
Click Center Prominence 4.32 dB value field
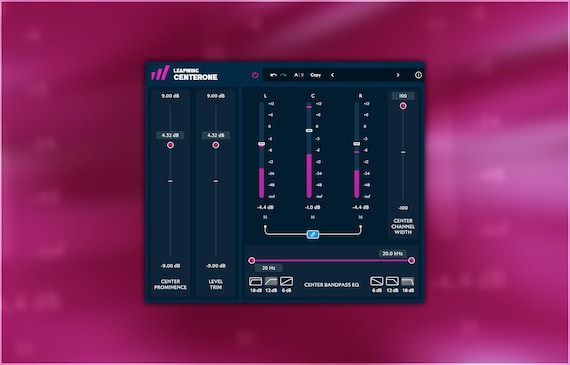click(x=170, y=135)
